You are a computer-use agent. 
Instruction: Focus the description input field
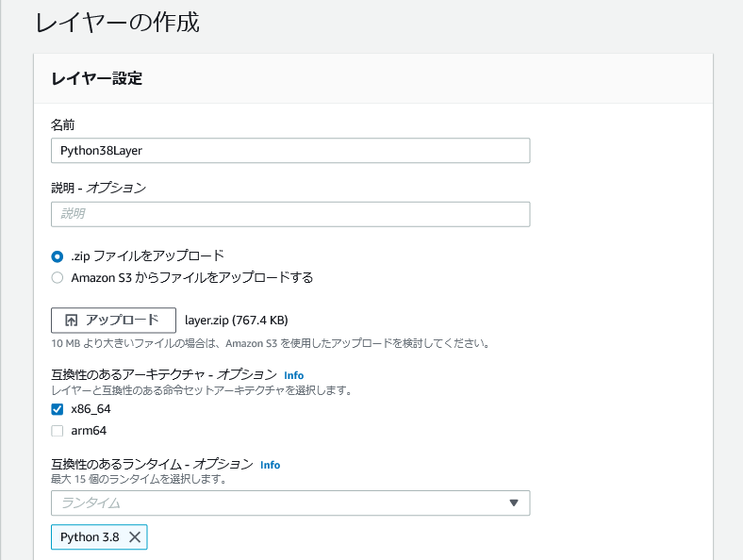tap(290, 214)
